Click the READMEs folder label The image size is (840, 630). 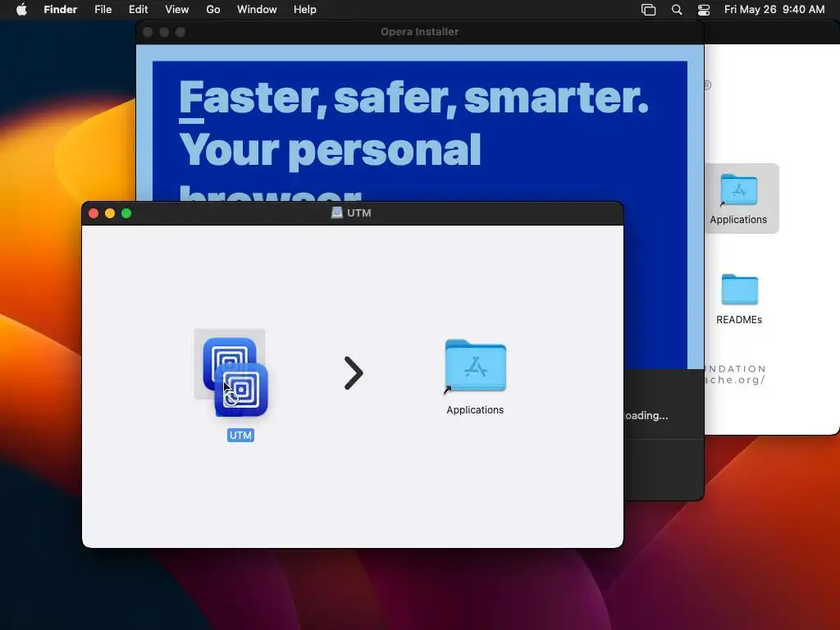click(739, 320)
